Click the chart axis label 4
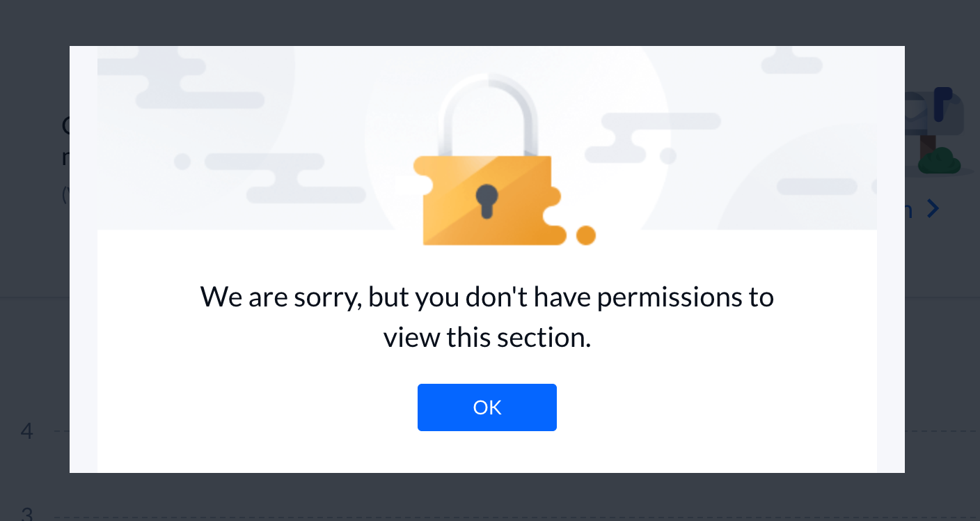This screenshot has height=521, width=980. pos(26,431)
